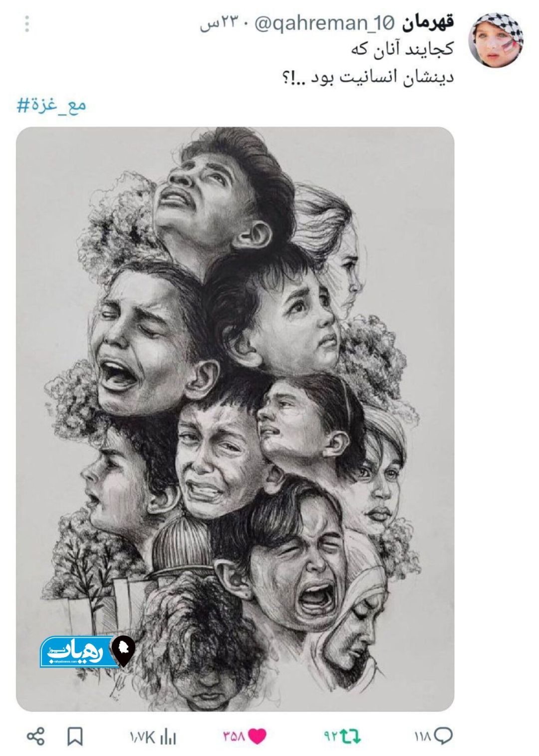Open the crying children sketch image
Image resolution: width=539 pixels, height=756 pixels.
point(235,419)
